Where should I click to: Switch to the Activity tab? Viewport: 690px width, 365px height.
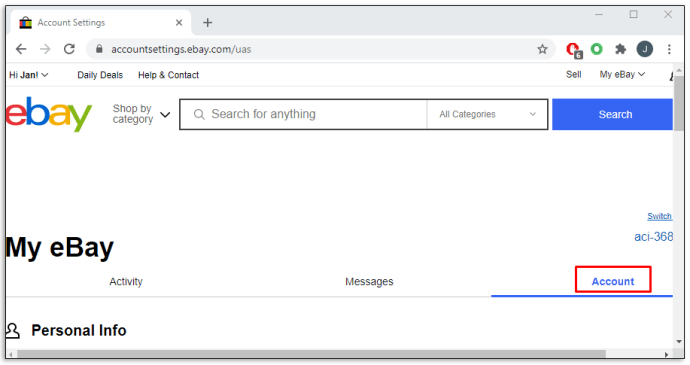(x=126, y=281)
